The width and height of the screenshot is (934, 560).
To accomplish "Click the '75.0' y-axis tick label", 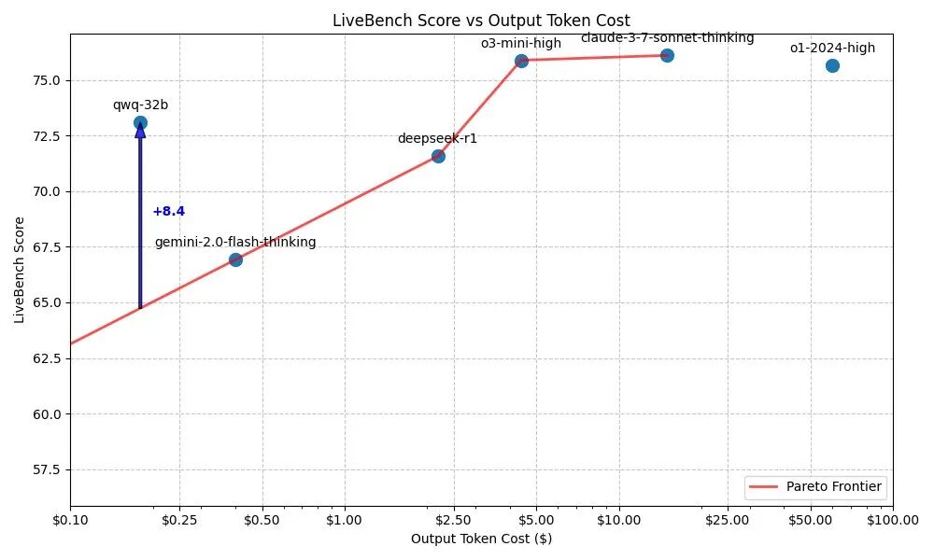I will (x=47, y=80).
